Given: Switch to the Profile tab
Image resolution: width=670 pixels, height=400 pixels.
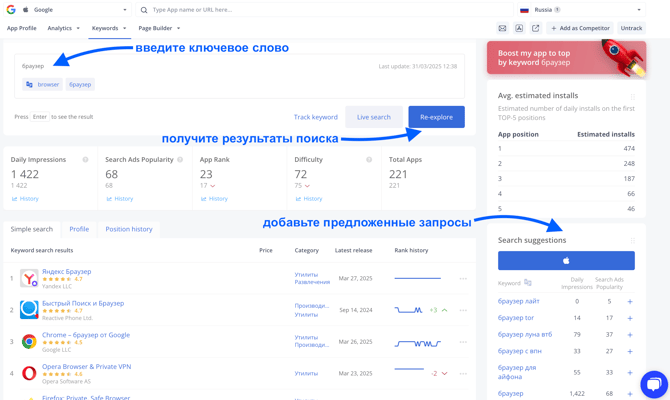Looking at the screenshot, I should point(79,229).
